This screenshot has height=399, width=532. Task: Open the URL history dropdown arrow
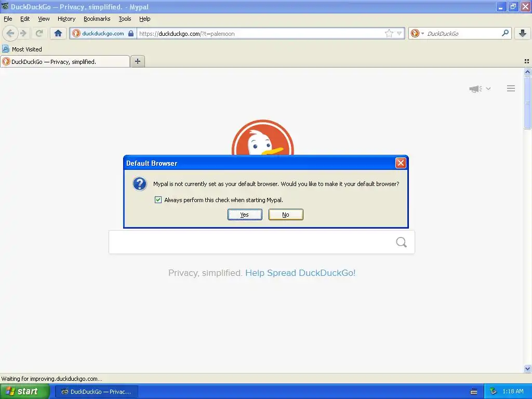(400, 33)
